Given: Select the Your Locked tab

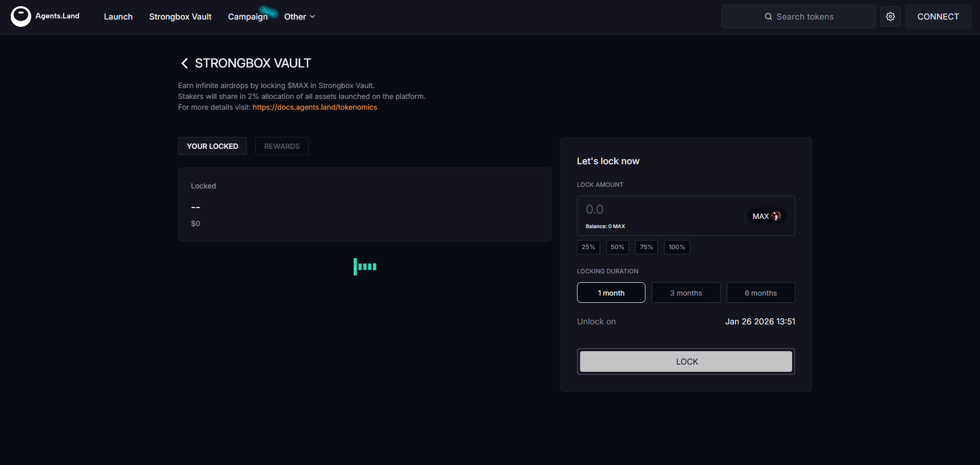Looking at the screenshot, I should click(212, 146).
